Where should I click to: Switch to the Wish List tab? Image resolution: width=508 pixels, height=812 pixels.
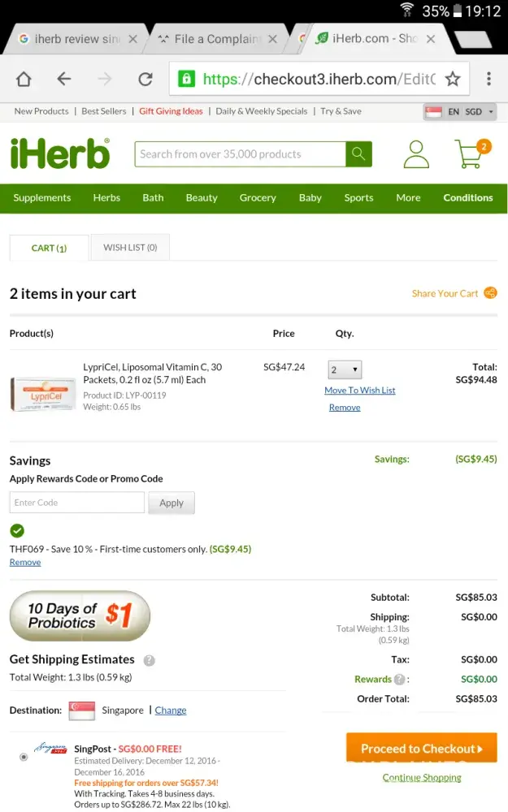(x=130, y=248)
